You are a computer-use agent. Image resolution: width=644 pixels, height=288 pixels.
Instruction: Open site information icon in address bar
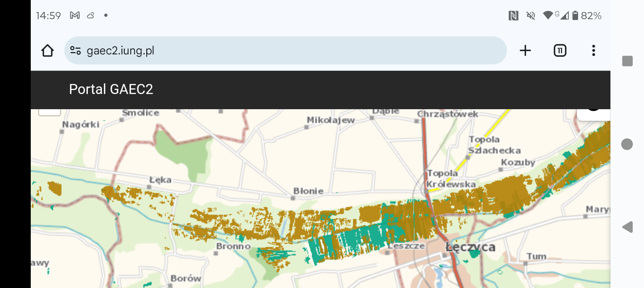click(76, 50)
